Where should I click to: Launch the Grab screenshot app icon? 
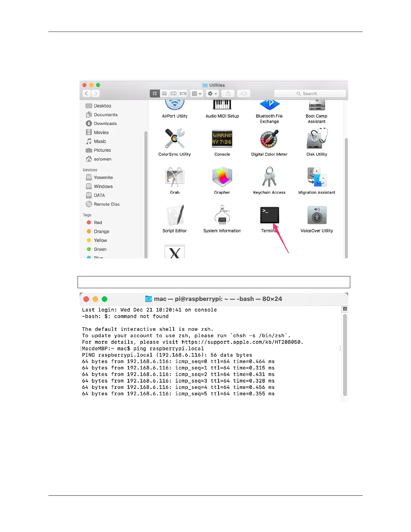coord(175,177)
